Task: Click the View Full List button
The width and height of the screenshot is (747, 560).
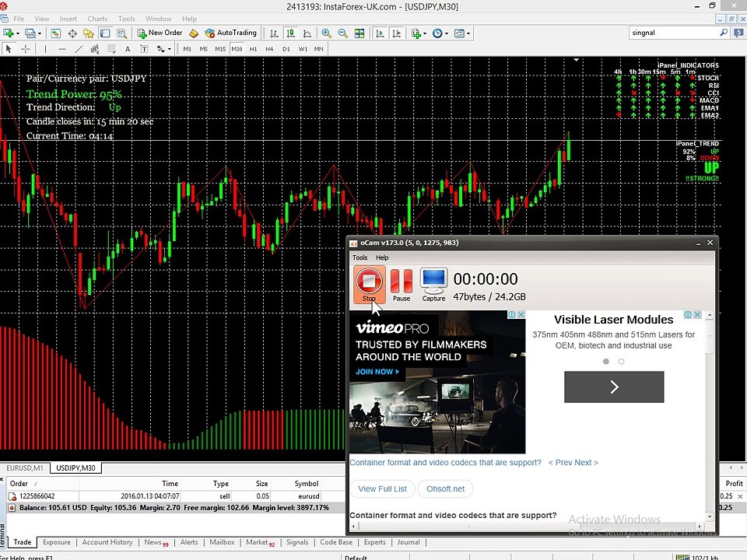Action: (x=382, y=488)
